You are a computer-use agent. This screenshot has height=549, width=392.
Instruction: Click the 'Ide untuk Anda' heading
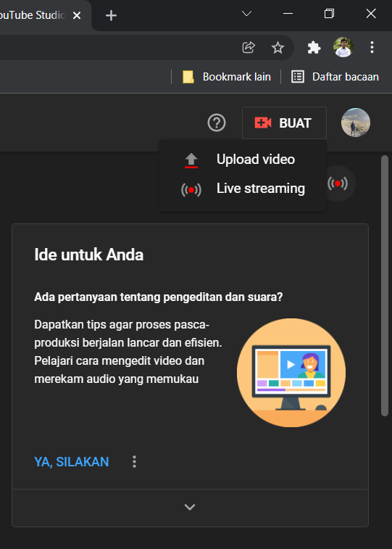(x=89, y=255)
